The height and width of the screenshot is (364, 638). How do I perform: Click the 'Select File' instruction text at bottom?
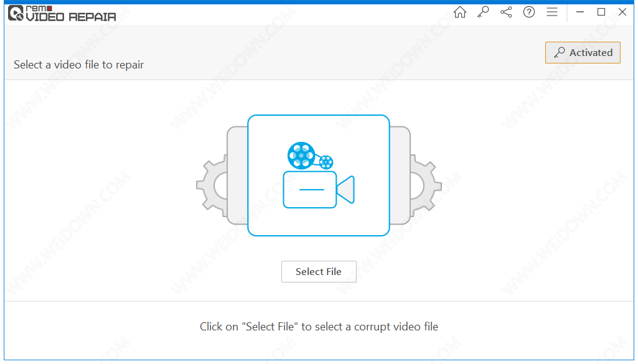click(319, 327)
